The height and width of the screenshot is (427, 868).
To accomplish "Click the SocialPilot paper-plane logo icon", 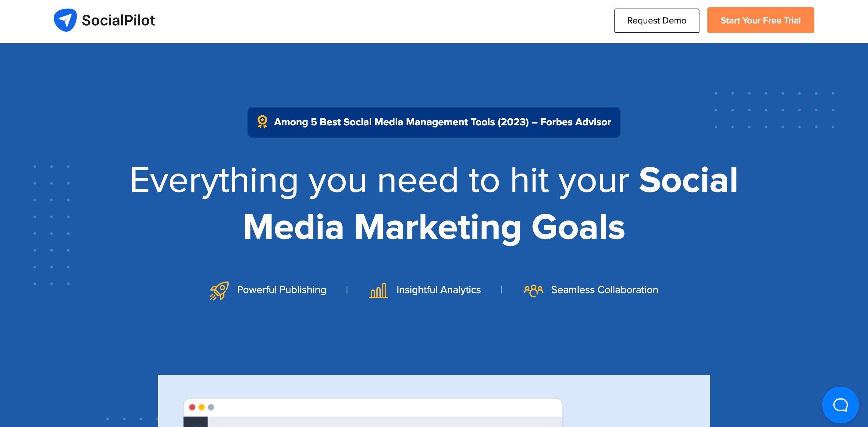I will [65, 20].
